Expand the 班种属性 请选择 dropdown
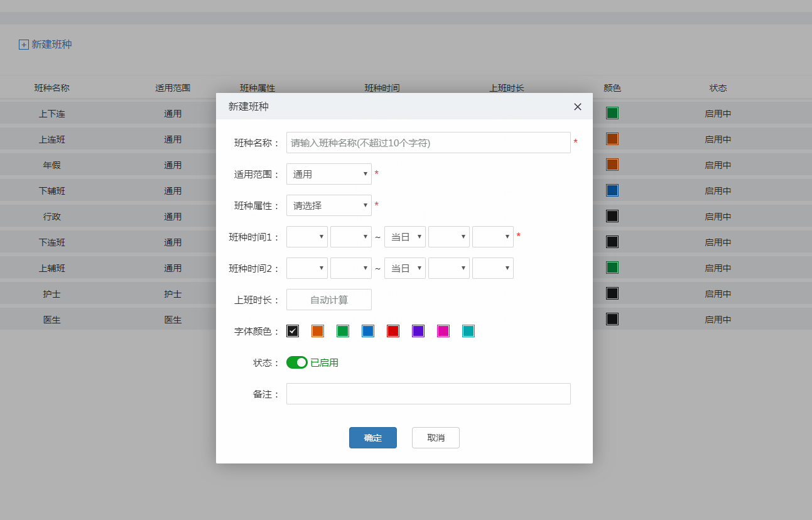This screenshot has width=812, height=520. [328, 205]
